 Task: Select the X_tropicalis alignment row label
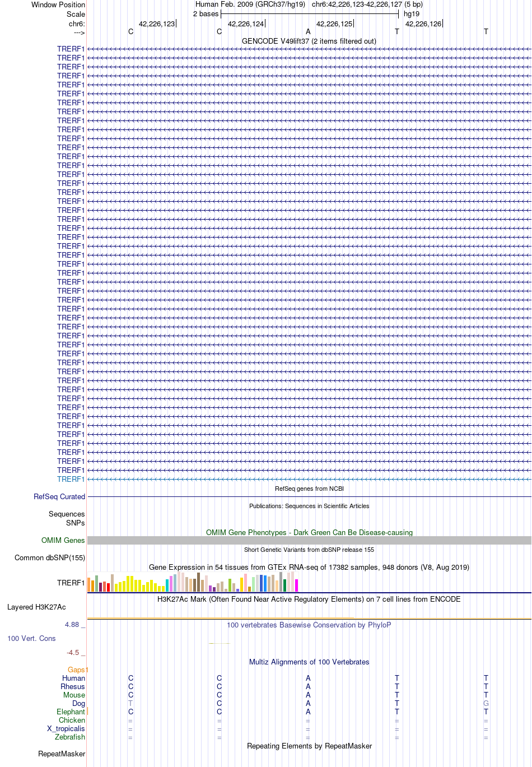(66, 728)
